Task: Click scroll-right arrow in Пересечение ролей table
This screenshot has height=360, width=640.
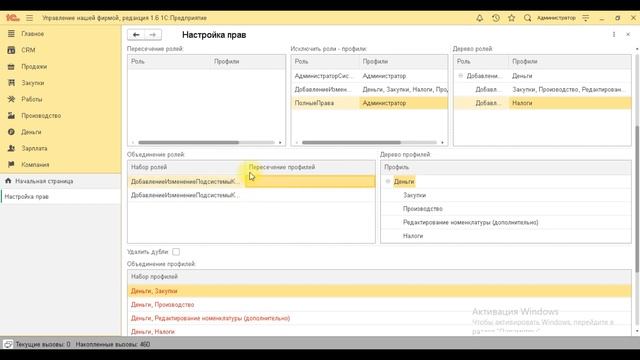Action: pos(280,142)
